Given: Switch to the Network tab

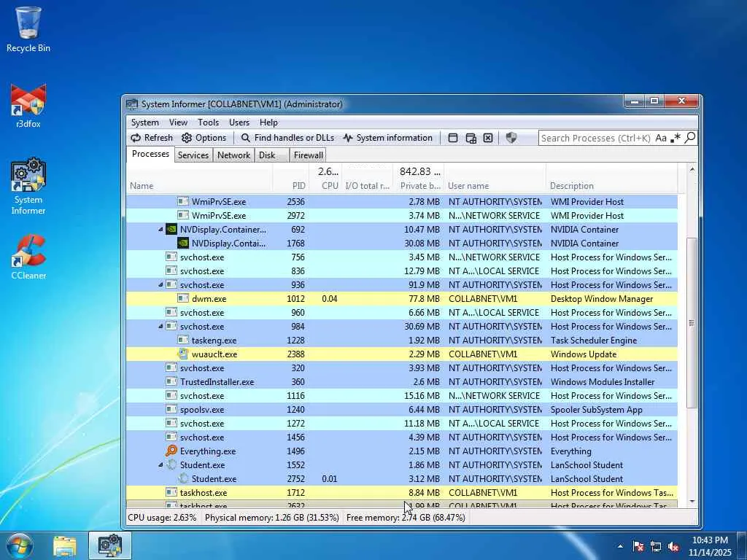Looking at the screenshot, I should click(x=233, y=155).
